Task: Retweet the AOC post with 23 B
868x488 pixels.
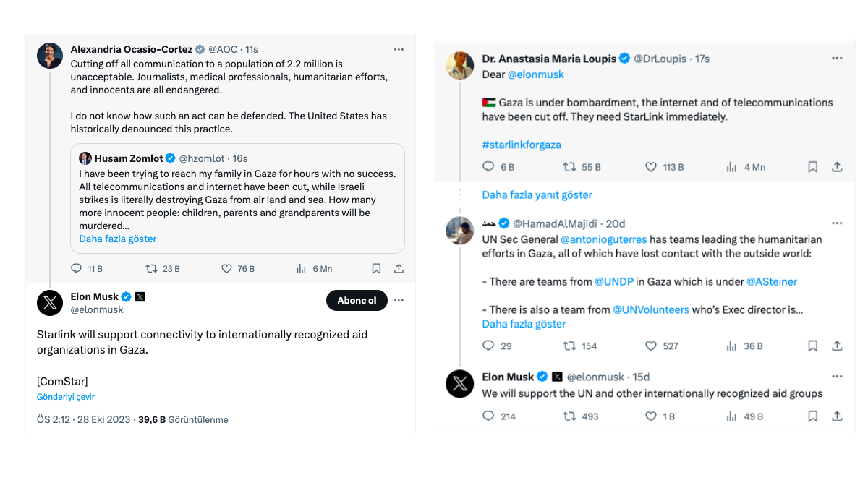Action: click(152, 268)
